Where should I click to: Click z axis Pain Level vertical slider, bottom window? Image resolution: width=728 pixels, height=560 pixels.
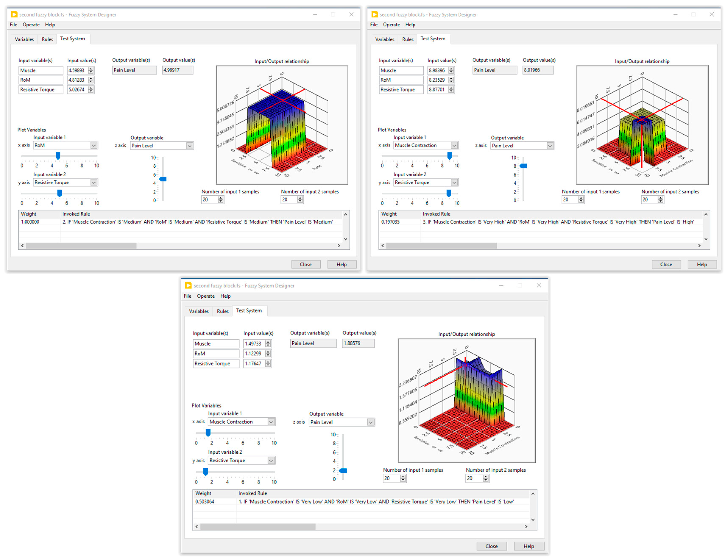click(343, 471)
